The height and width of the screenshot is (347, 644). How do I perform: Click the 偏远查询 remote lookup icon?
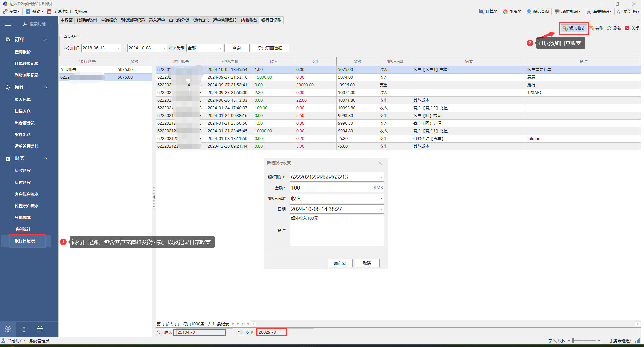click(529, 11)
